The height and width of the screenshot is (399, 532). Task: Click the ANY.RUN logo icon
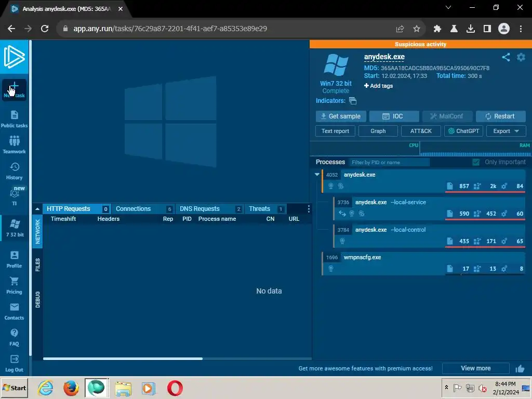coord(14,57)
